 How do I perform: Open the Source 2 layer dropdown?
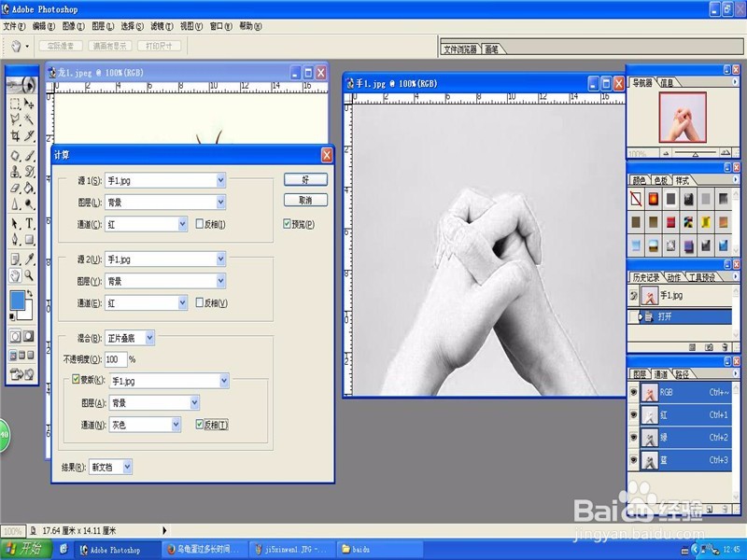[x=220, y=281]
